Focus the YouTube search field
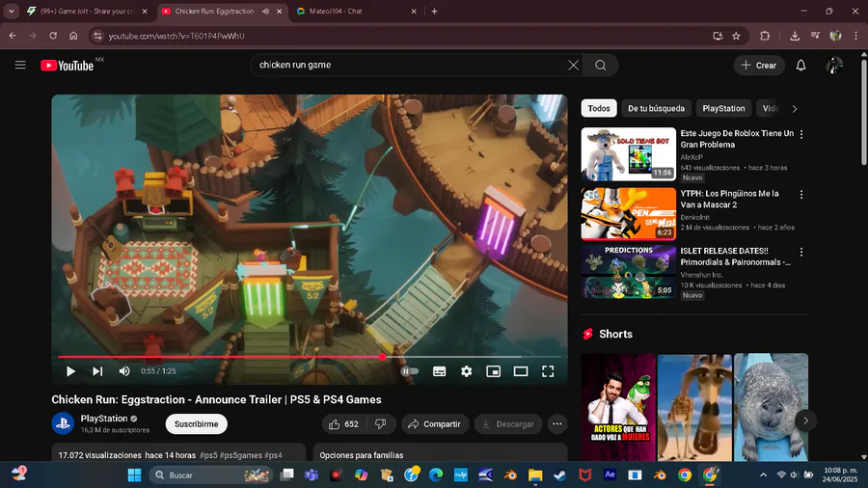Screen dimensions: 868x488 410,66
